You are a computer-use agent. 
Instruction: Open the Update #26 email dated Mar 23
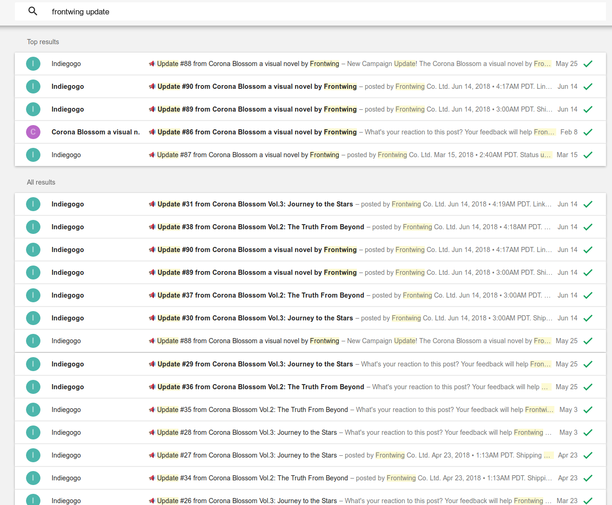click(x=340, y=500)
